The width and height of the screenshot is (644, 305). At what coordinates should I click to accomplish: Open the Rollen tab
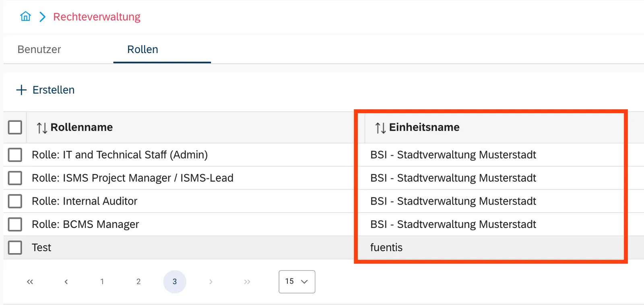point(142,49)
